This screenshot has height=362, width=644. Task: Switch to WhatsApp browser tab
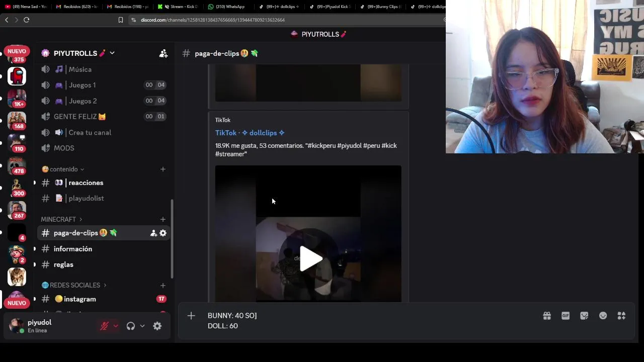tap(226, 7)
